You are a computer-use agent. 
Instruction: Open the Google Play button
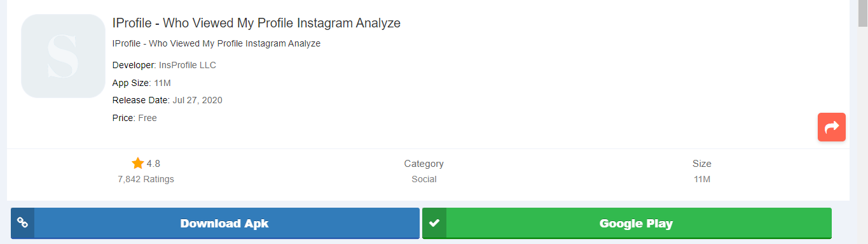(x=627, y=223)
